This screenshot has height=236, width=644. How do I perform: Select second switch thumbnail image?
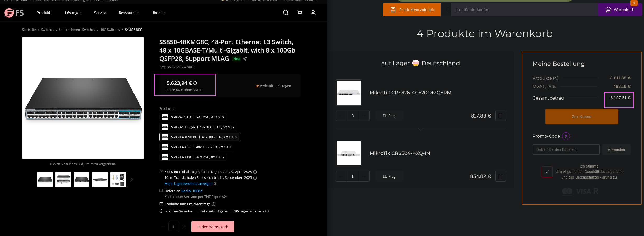(63, 180)
